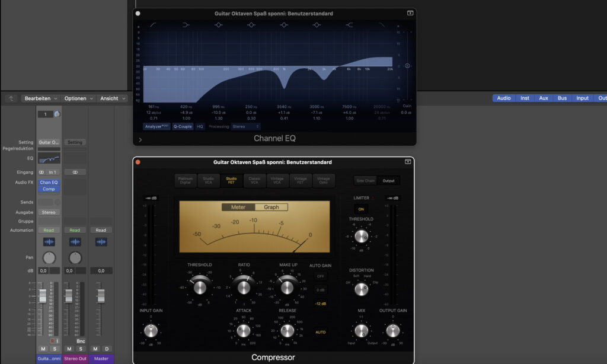
Task: Click the compressor Make Up knob
Action: [x=287, y=288]
